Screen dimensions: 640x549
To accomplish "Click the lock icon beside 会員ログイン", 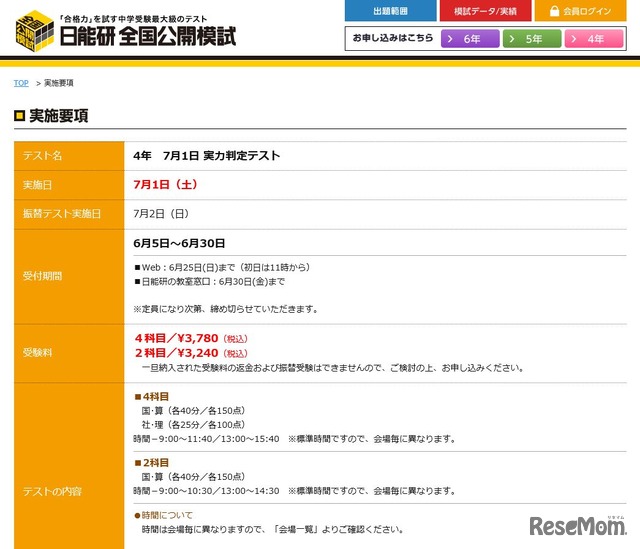I will [x=554, y=11].
